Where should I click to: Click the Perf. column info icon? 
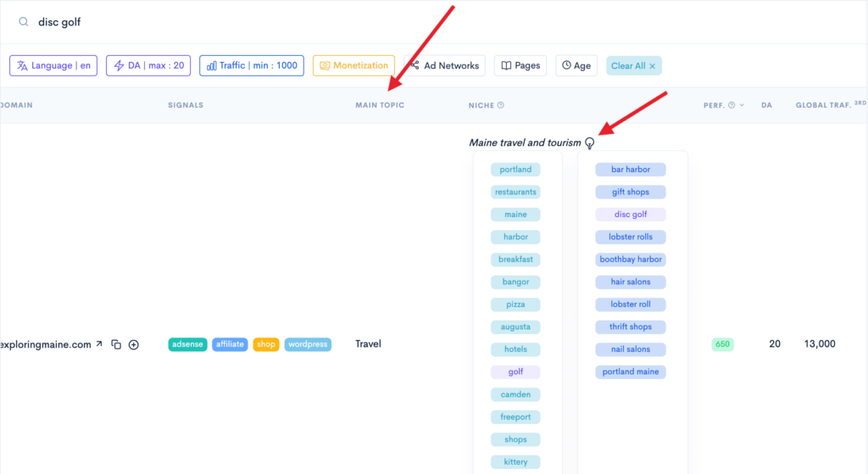(731, 106)
